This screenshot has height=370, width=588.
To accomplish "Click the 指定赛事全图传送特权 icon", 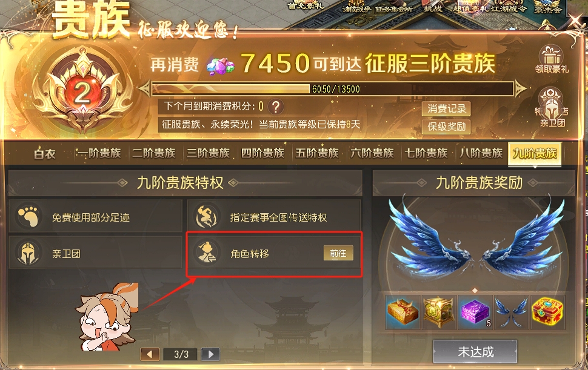I will click(x=207, y=216).
